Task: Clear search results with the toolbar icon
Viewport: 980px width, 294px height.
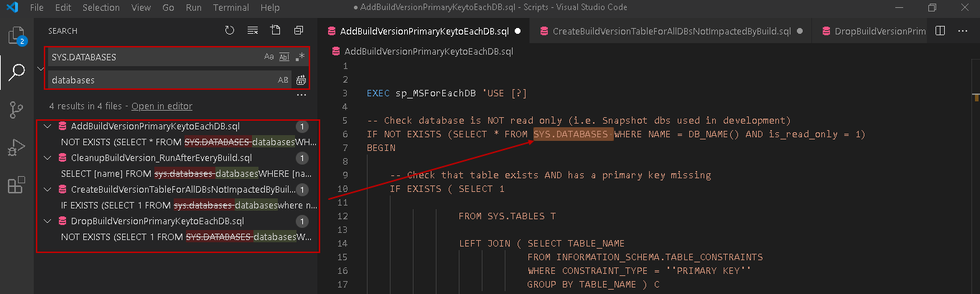Action: pyautogui.click(x=253, y=31)
